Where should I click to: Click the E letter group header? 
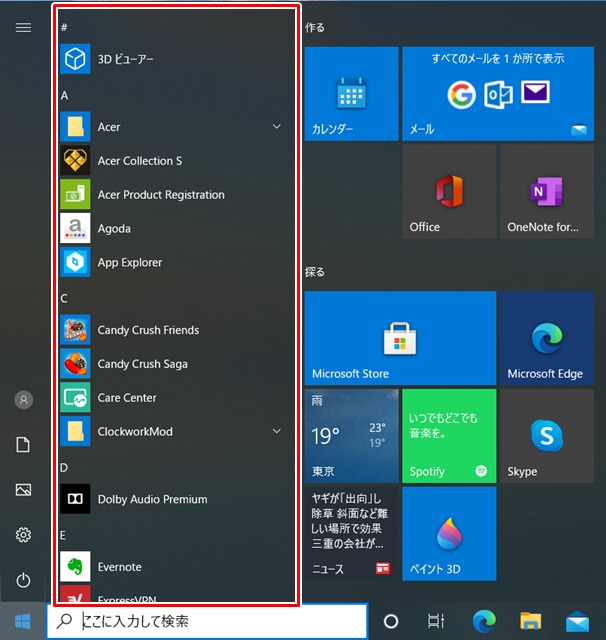[63, 536]
